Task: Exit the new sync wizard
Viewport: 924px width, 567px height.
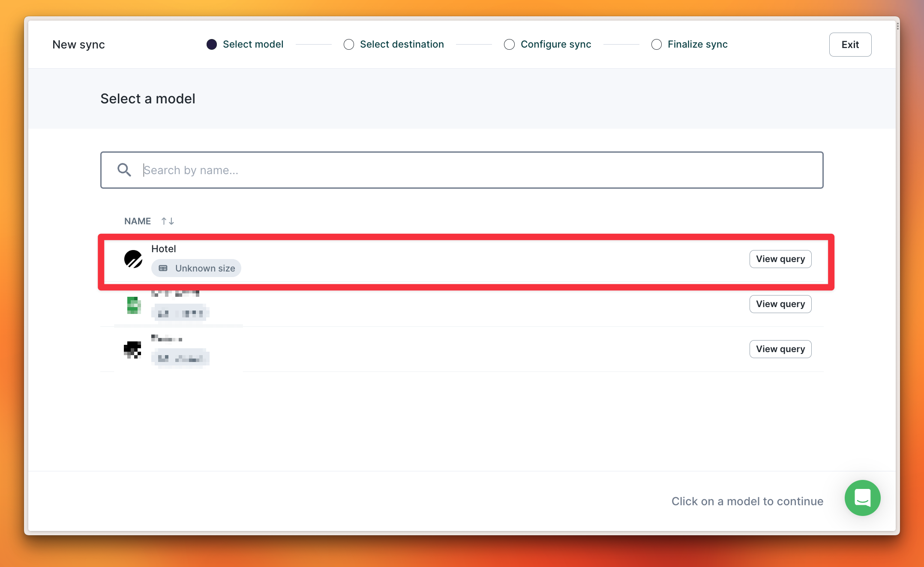Action: 850,45
